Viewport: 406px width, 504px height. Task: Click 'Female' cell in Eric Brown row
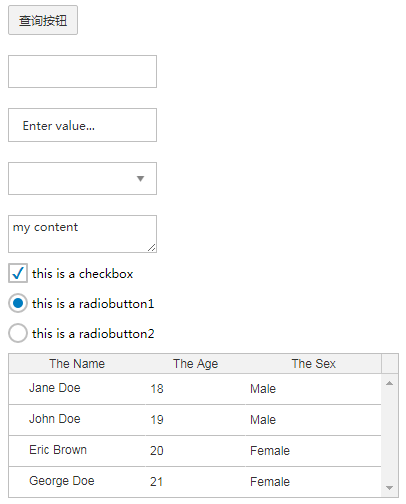click(x=313, y=451)
